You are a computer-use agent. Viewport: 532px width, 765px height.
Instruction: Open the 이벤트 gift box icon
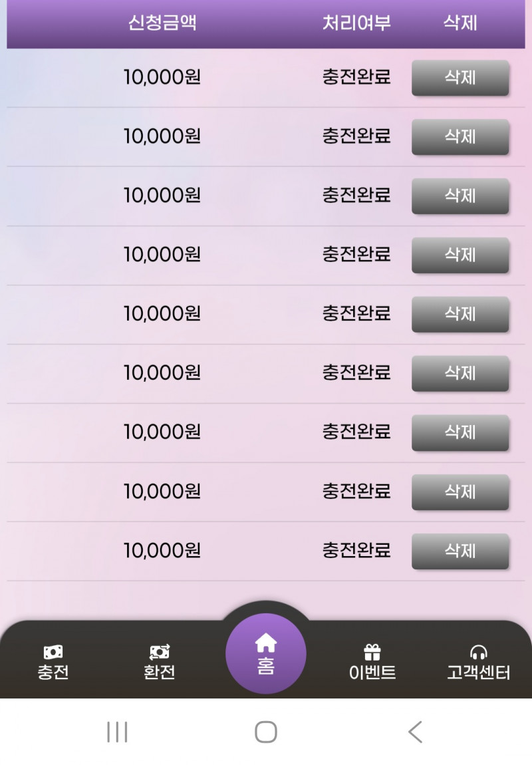[x=372, y=652]
